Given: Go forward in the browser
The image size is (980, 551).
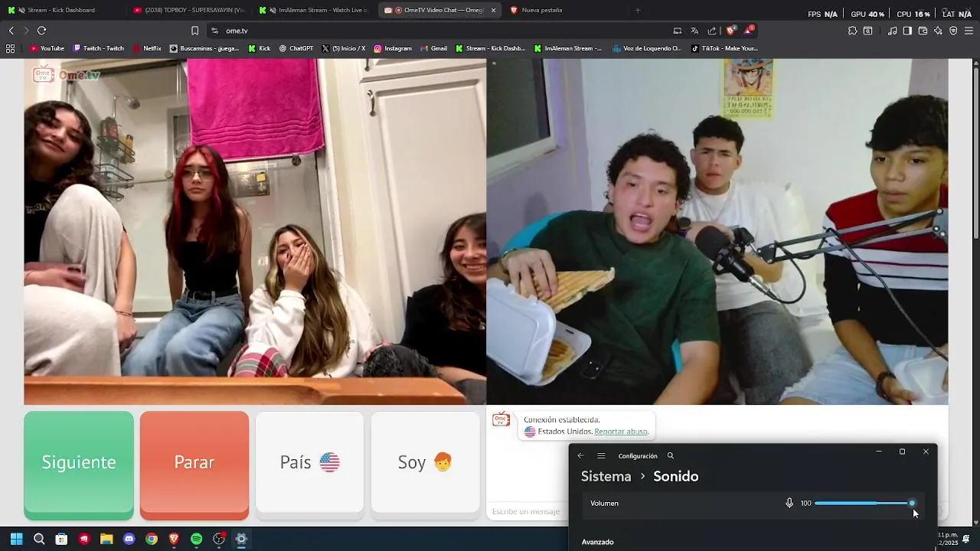Looking at the screenshot, I should coord(26,31).
